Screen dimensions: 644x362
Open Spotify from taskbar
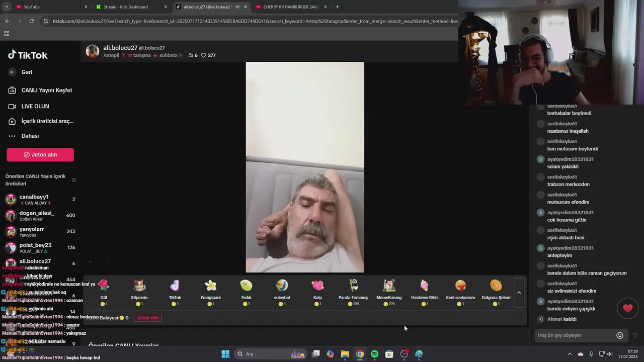(374, 354)
